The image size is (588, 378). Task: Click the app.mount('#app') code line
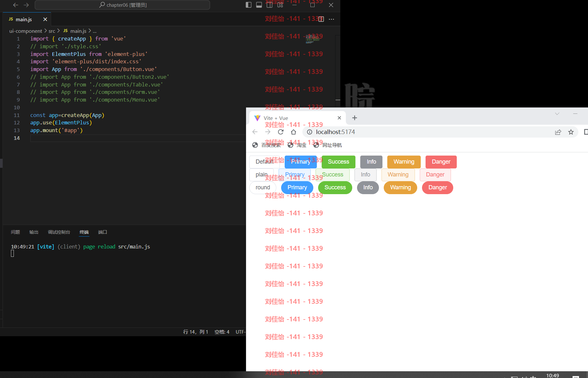click(57, 130)
